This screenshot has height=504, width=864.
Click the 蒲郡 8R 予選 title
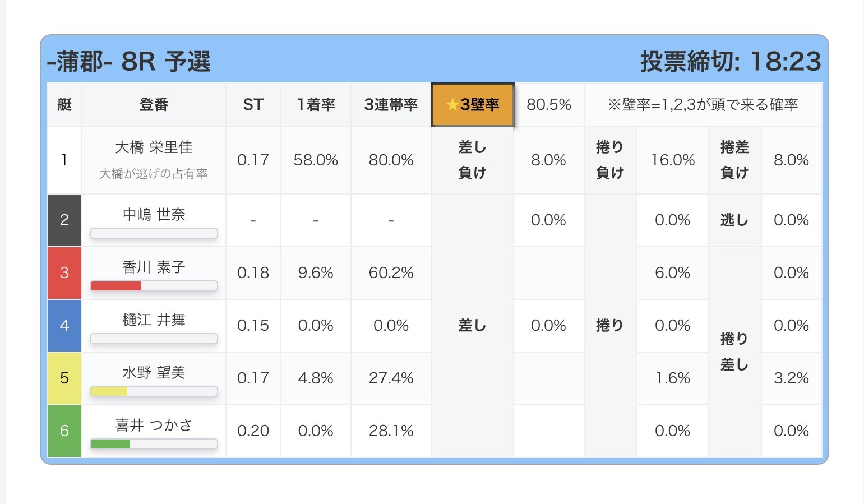[129, 62]
